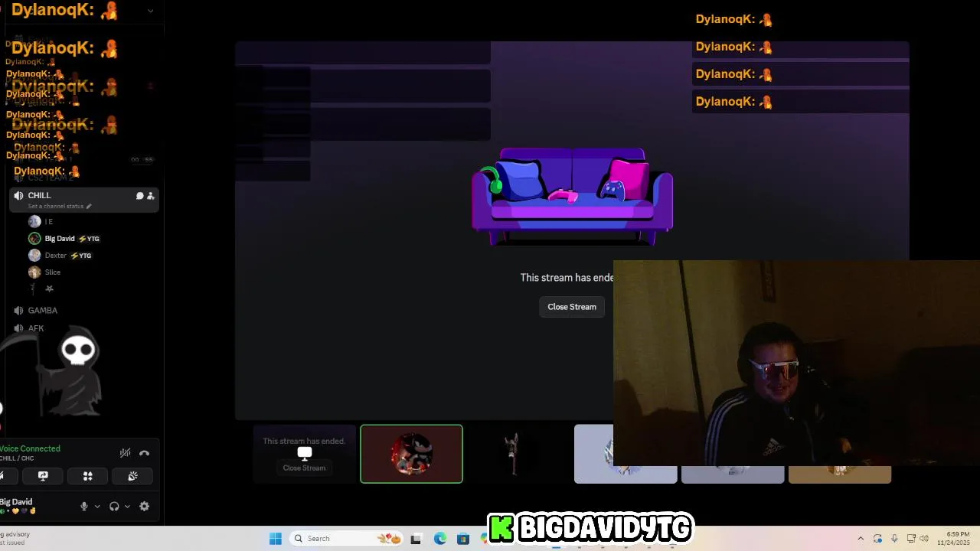
Task: Click Dexter's avatar in CHILL channel
Action: click(34, 256)
